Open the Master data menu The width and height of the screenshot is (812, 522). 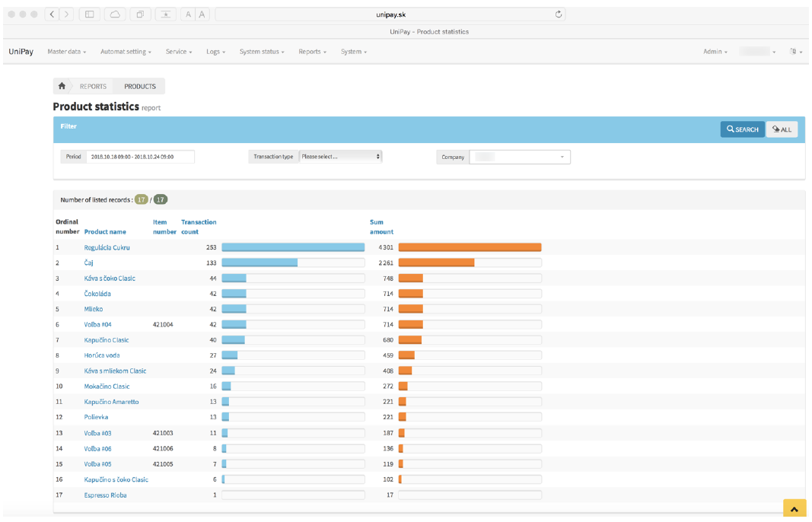coord(66,52)
